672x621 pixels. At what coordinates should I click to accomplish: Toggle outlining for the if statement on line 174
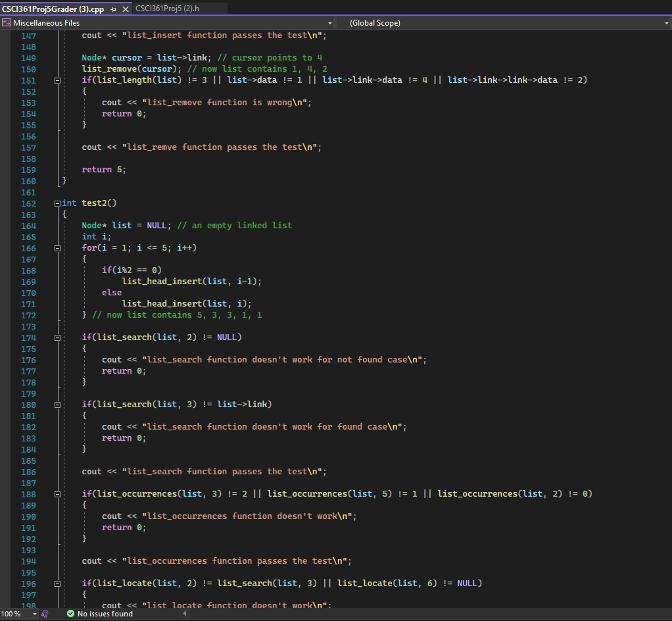[57, 337]
